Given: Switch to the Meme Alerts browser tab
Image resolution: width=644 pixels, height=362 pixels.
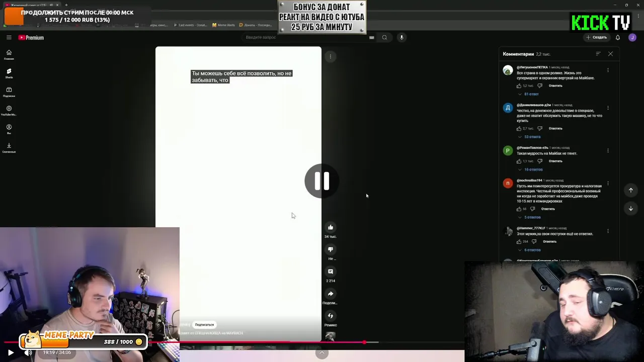Looking at the screenshot, I should pos(224,25).
